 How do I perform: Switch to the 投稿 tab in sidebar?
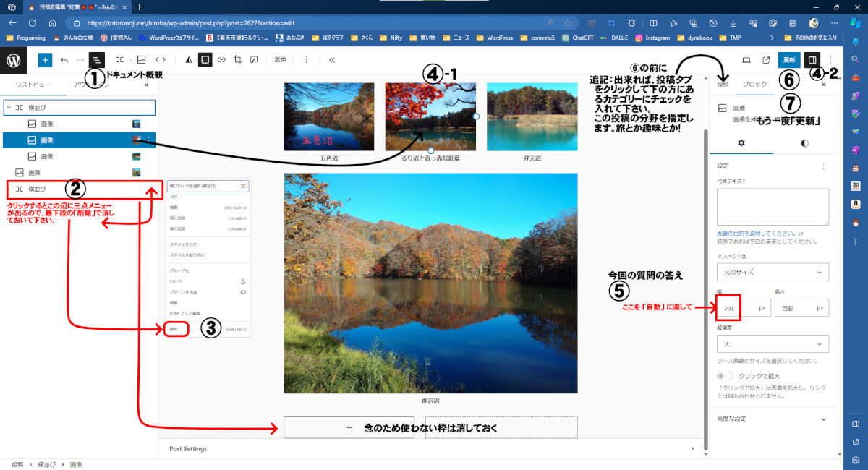723,85
